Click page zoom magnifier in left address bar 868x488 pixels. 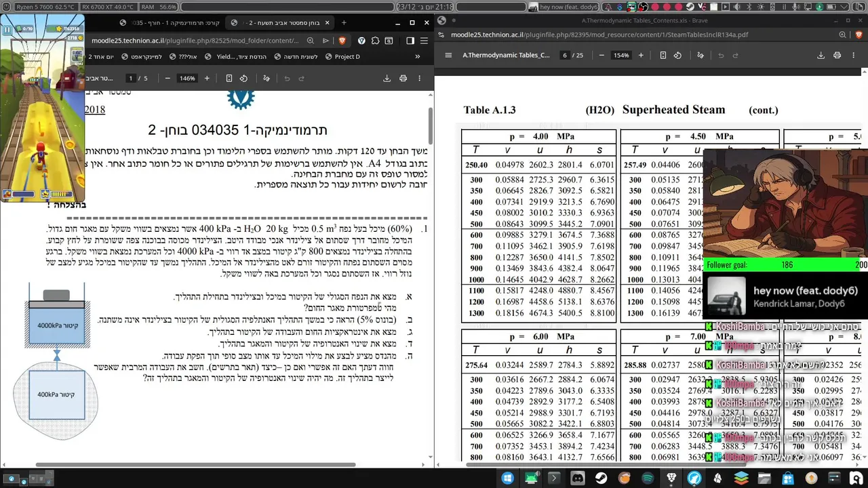pyautogui.click(x=310, y=41)
